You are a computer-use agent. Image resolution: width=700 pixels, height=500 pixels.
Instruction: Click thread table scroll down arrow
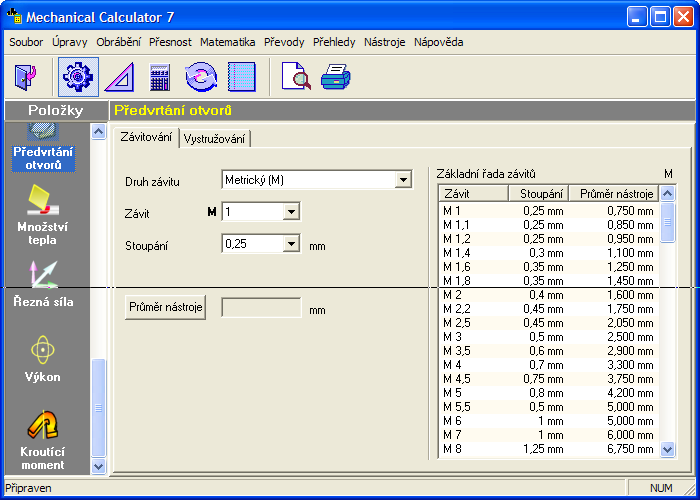667,449
